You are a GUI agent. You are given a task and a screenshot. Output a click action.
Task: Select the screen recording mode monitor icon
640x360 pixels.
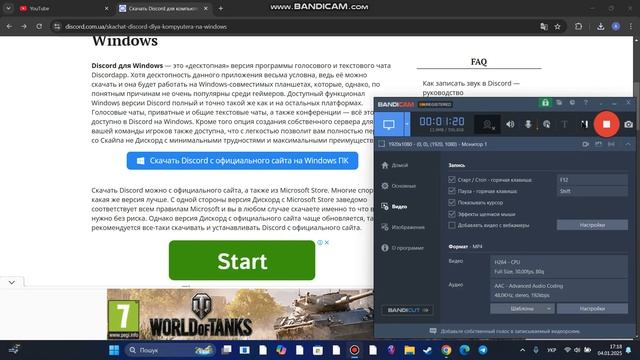coord(389,124)
